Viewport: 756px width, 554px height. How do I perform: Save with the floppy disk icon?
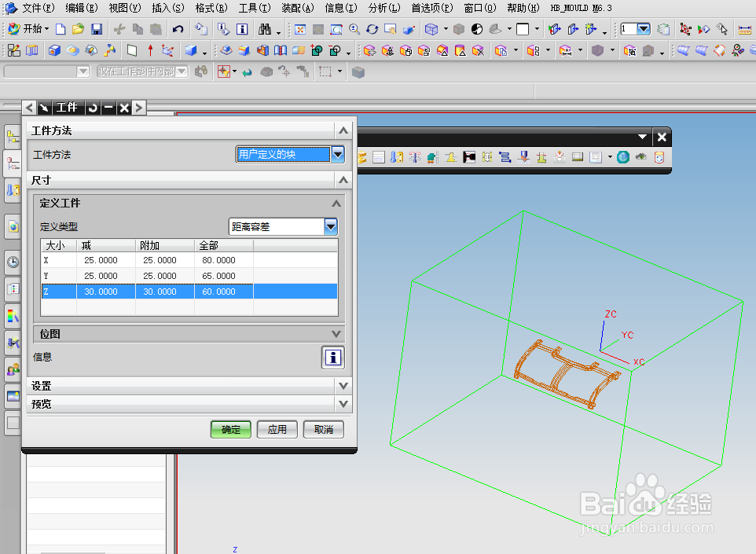click(x=97, y=29)
